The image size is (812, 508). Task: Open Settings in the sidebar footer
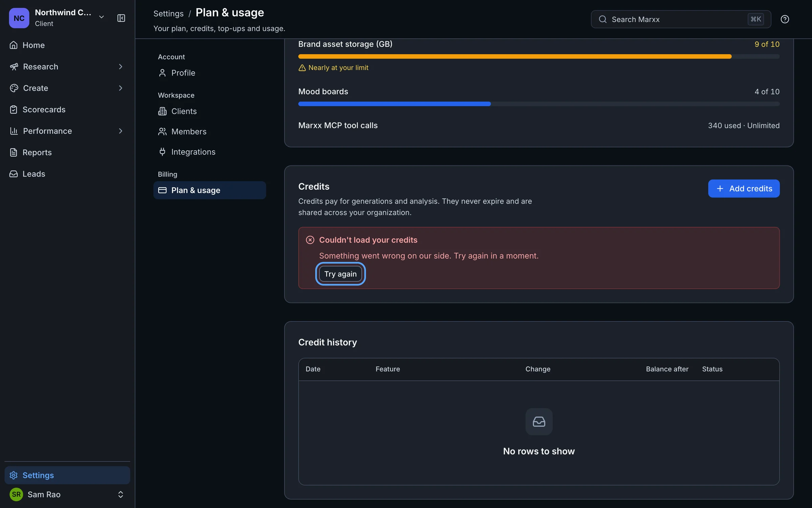point(67,475)
